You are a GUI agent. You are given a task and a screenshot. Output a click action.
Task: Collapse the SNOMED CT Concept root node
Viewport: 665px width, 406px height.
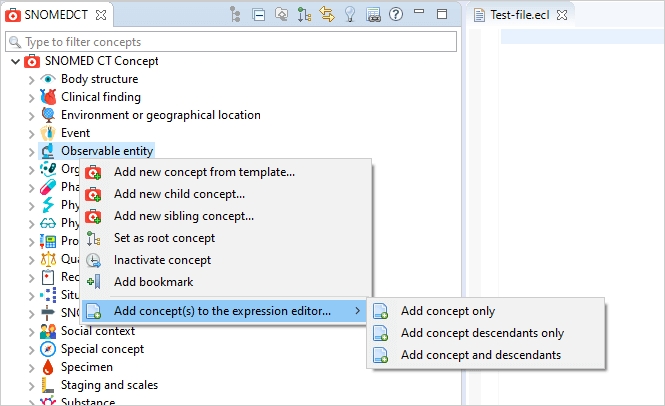pos(14,61)
